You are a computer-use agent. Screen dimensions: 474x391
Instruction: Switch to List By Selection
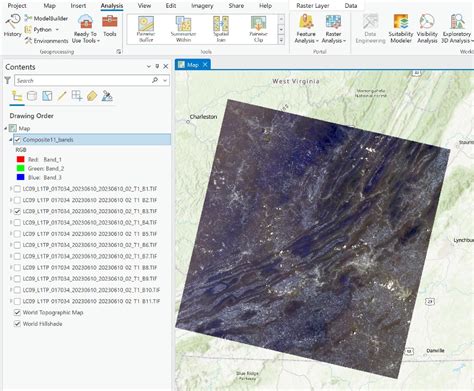coord(47,96)
